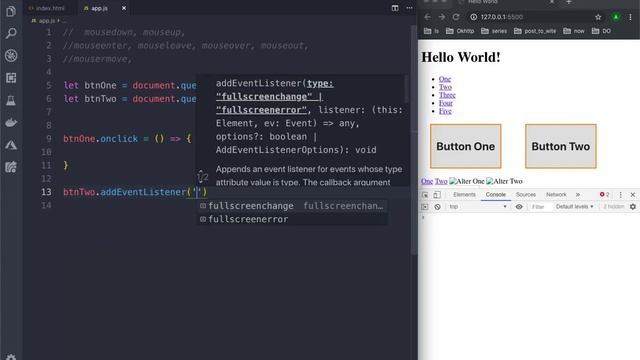Open the Test flask icon view
640x360 pixels.
pos(11,100)
